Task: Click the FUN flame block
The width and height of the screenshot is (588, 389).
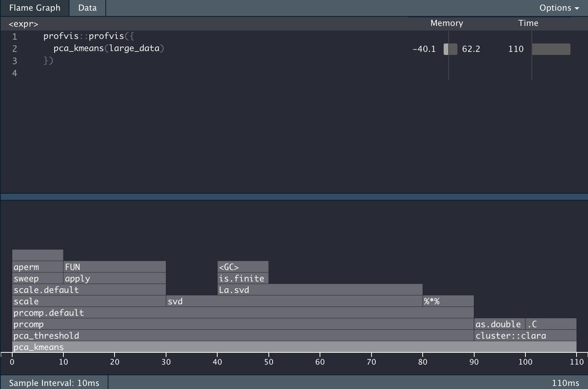Action: tap(115, 267)
